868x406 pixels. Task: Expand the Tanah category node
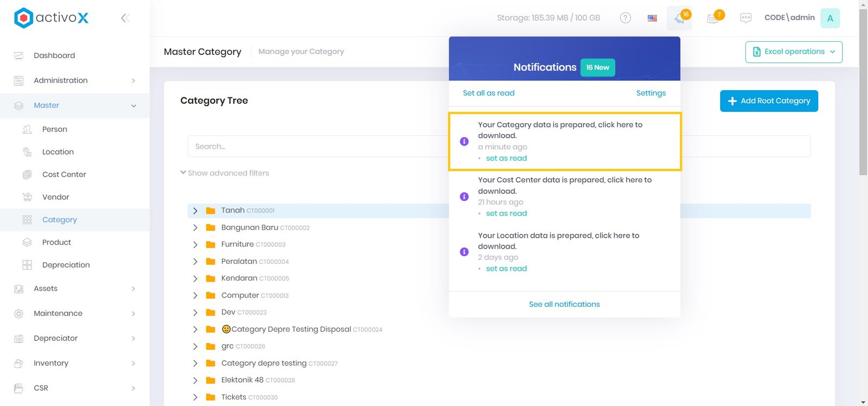tap(195, 211)
